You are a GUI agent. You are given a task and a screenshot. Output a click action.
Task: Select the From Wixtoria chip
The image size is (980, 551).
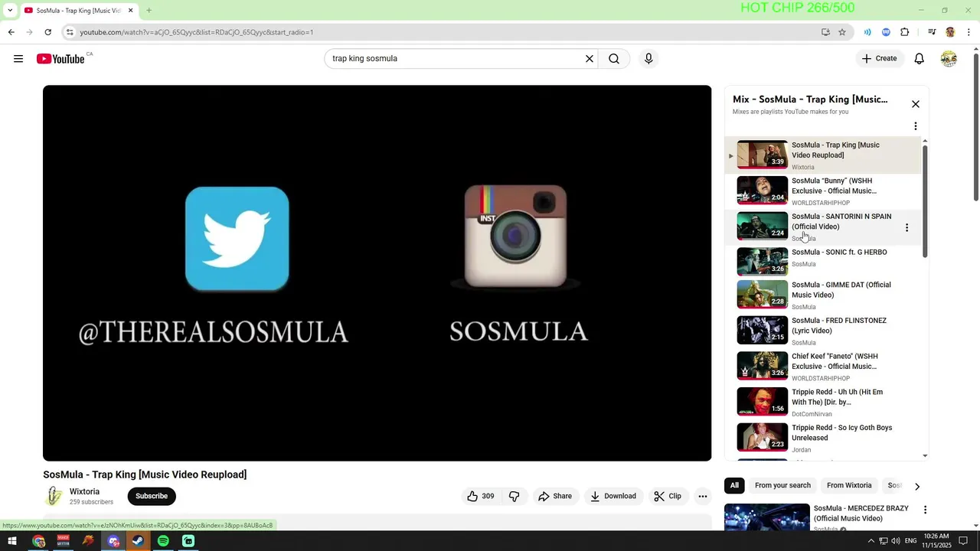point(849,485)
